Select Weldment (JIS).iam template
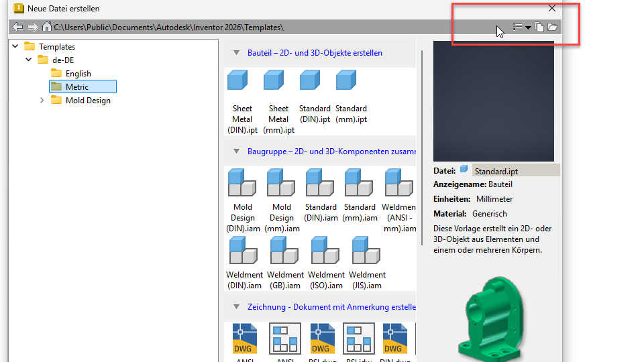The height and width of the screenshot is (362, 644). tap(367, 263)
